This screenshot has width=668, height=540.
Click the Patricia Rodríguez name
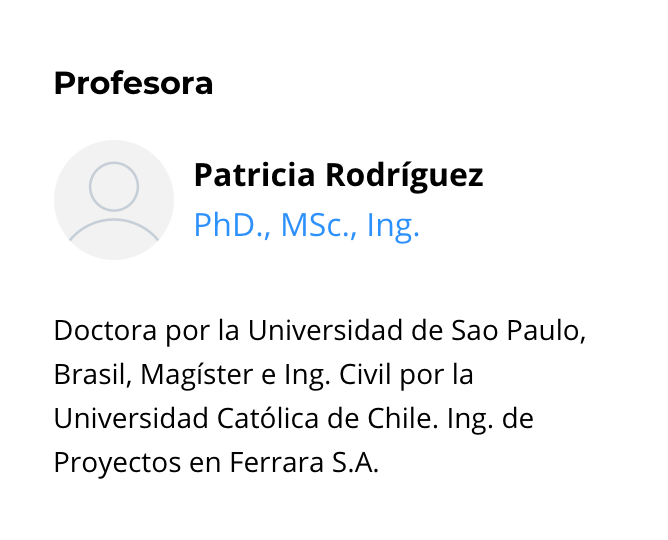click(x=339, y=175)
